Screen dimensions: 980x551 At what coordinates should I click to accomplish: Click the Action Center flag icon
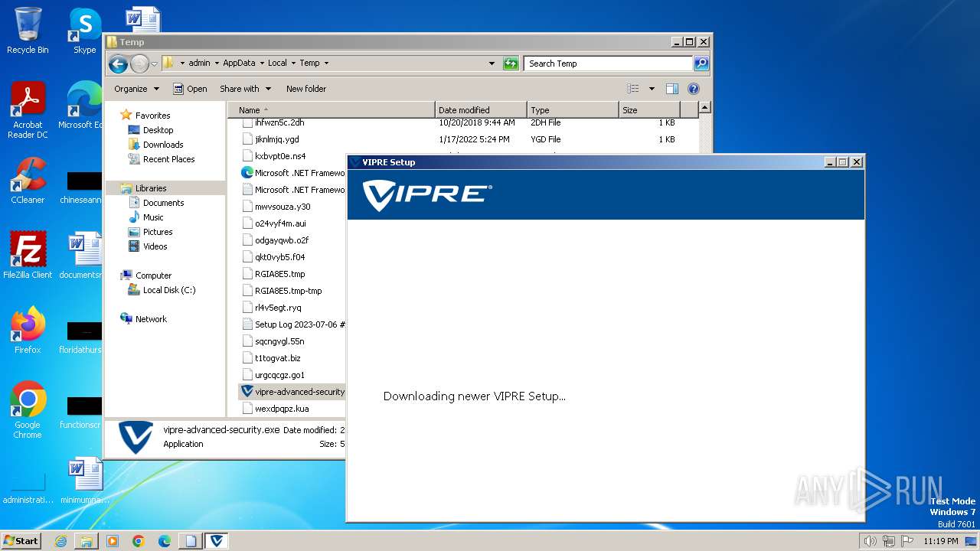point(907,541)
